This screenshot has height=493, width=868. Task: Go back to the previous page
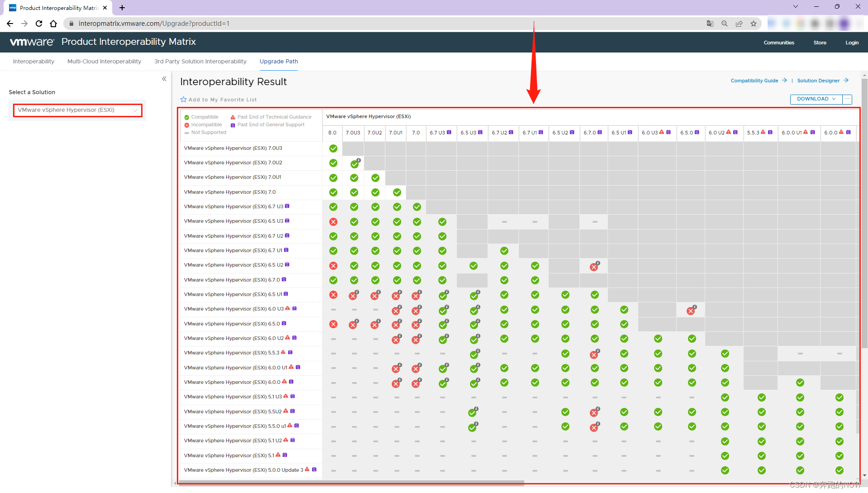(x=10, y=24)
